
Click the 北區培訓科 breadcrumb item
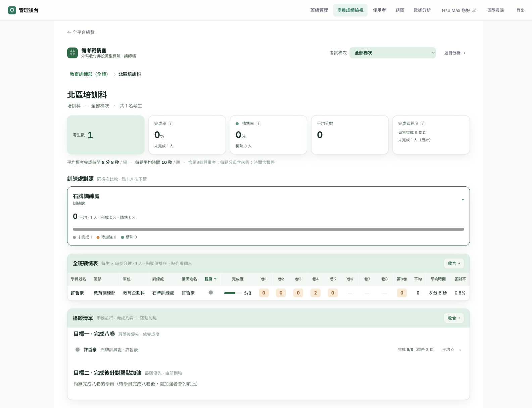tap(130, 74)
